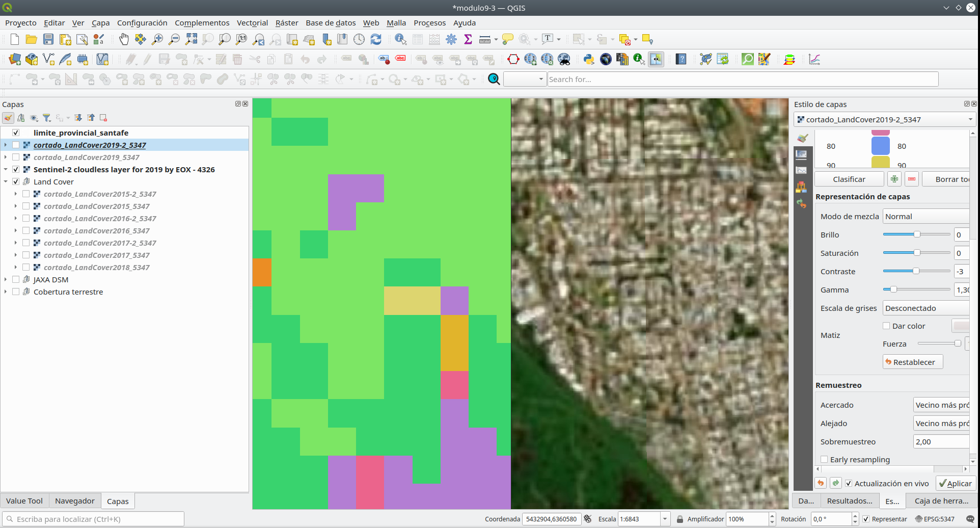Select the Zoom Out magnifier tool

pos(174,39)
